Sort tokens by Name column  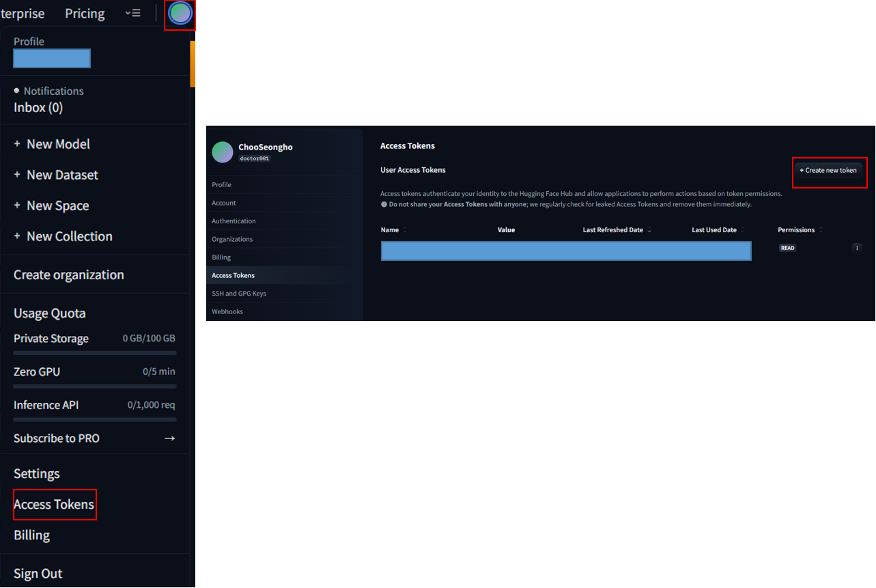(394, 230)
